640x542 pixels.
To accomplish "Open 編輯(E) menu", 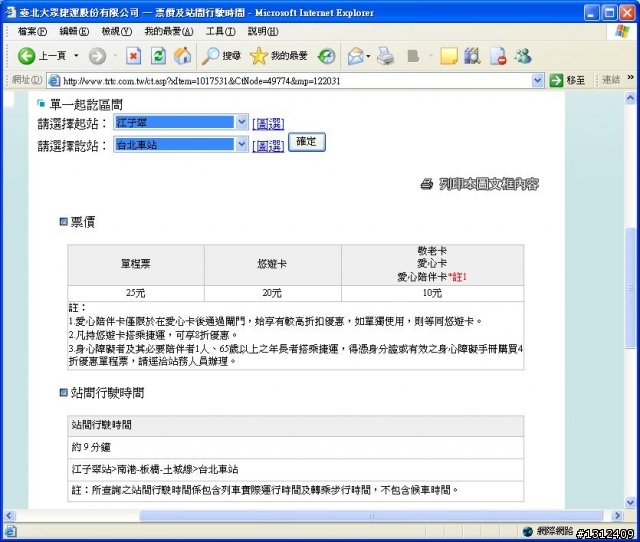I will 74,31.
